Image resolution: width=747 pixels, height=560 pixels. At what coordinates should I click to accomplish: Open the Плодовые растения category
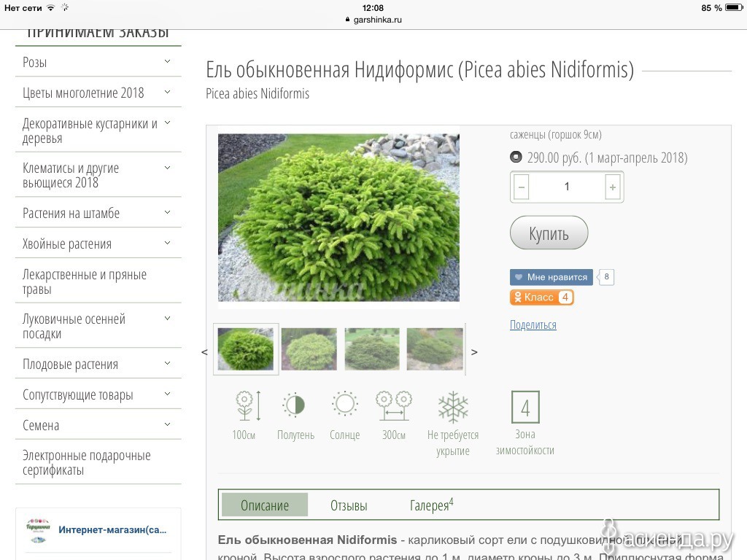tap(70, 365)
